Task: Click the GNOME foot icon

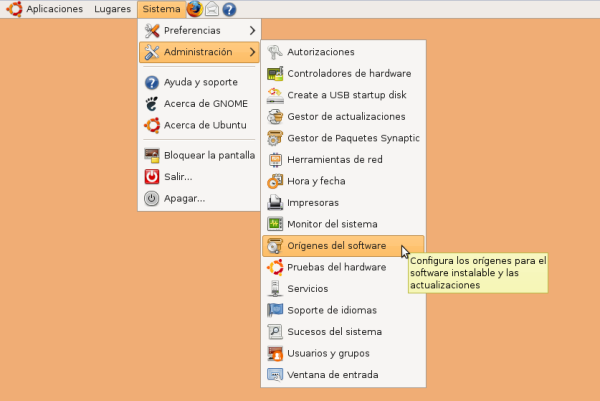Action: click(152, 103)
